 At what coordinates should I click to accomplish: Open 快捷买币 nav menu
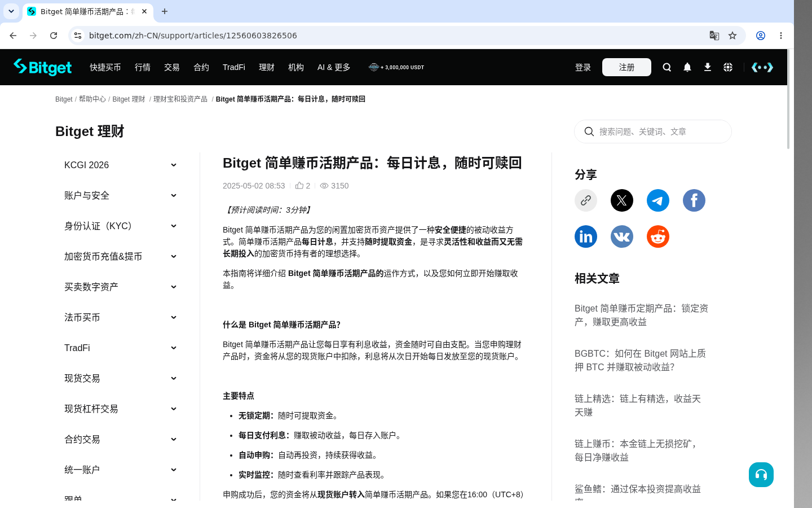[105, 67]
